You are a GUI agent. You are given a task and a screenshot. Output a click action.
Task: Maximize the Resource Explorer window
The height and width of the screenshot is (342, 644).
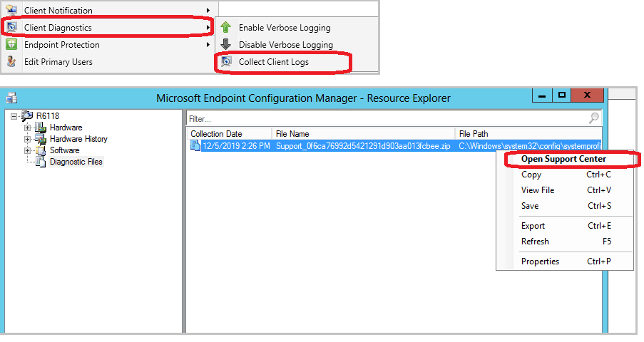(562, 95)
